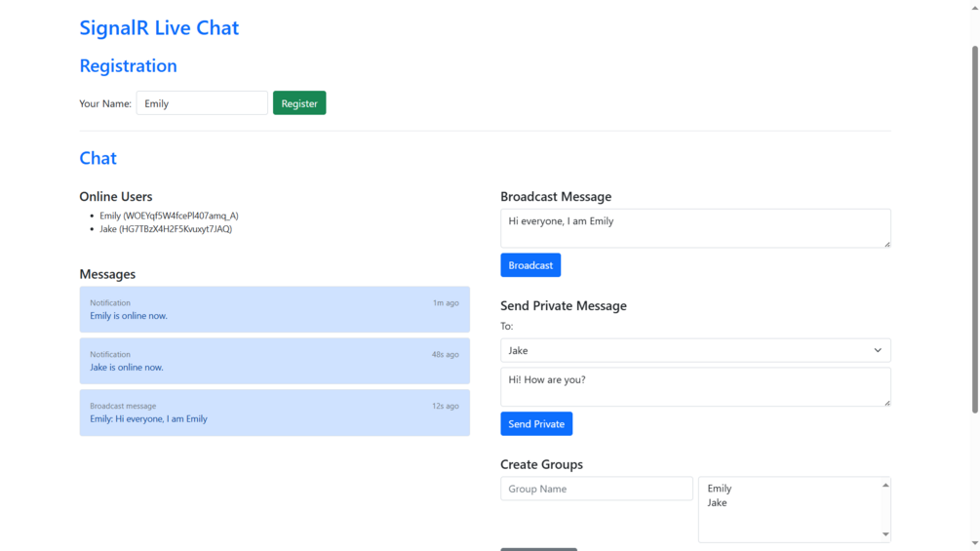Image resolution: width=980 pixels, height=551 pixels.
Task: Click the '1m ago' timestamp
Action: pyautogui.click(x=446, y=303)
